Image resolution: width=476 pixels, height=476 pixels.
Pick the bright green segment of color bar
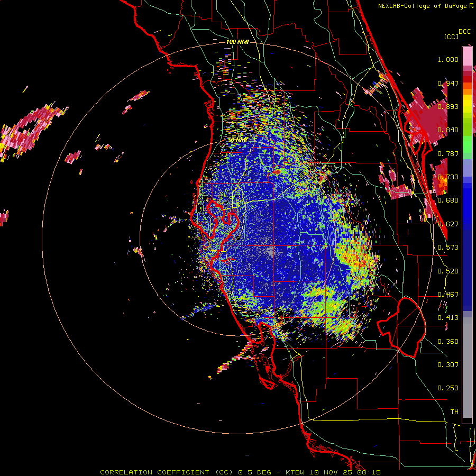click(x=467, y=144)
